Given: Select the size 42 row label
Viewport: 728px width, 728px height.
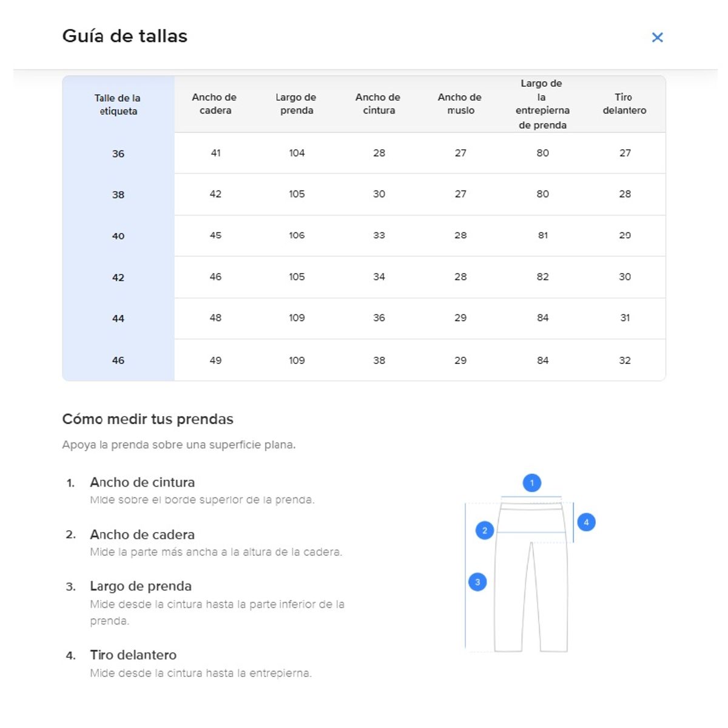Looking at the screenshot, I should (x=118, y=277).
